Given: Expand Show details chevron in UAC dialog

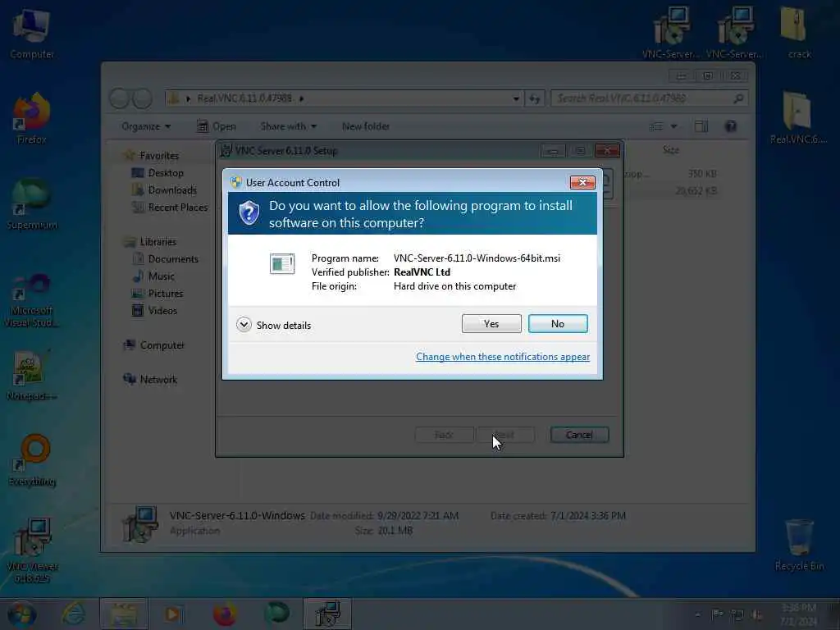Looking at the screenshot, I should [244, 325].
